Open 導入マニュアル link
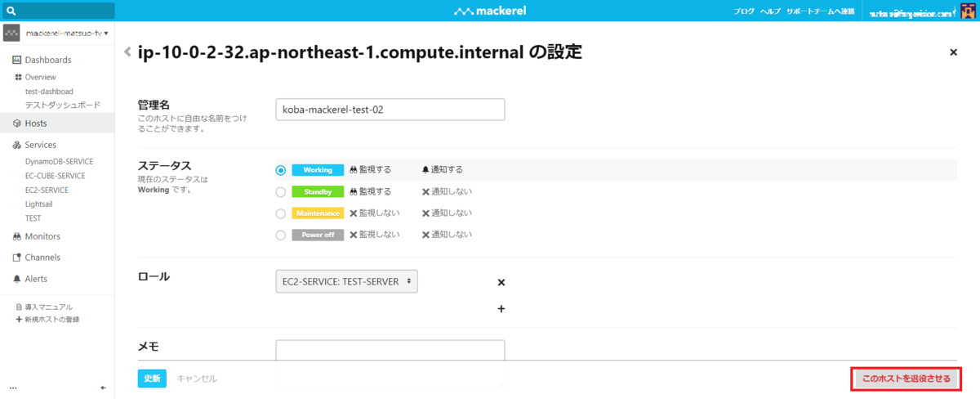Viewport: 980px width, 399px height. [x=49, y=307]
